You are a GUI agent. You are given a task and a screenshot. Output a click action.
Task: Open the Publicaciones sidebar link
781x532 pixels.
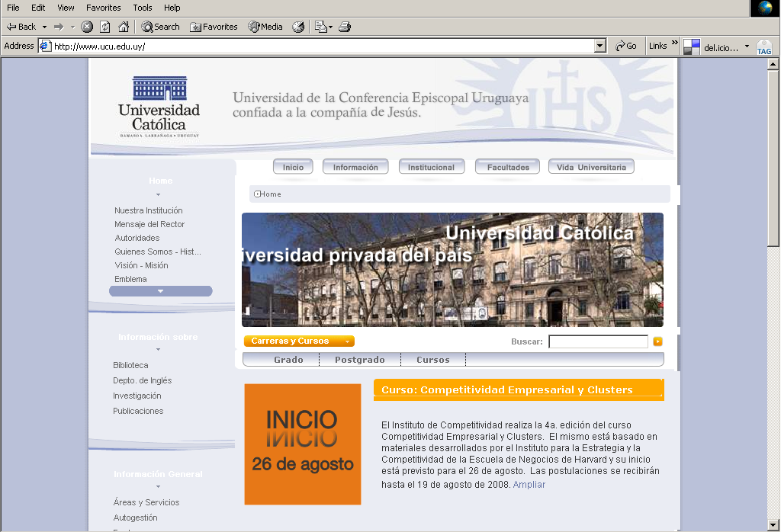(x=138, y=411)
